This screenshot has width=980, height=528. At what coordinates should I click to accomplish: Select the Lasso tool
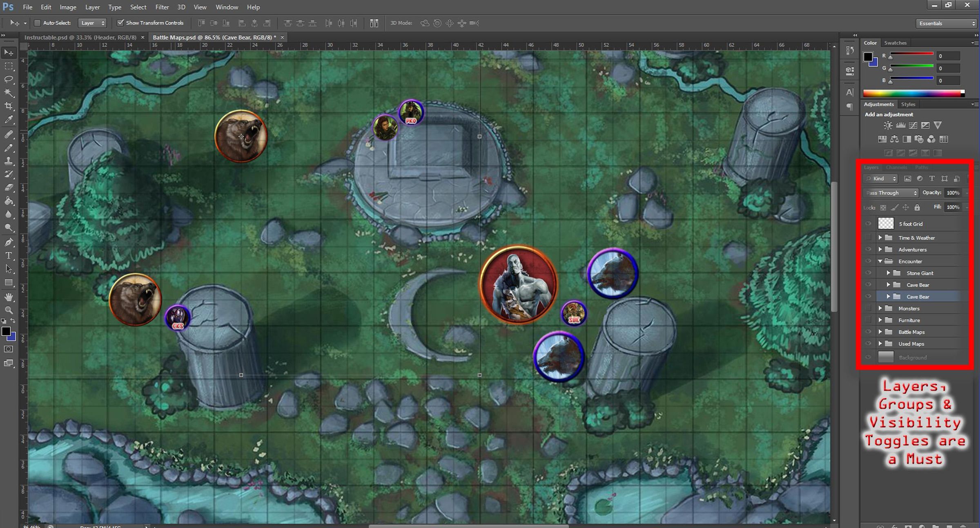[x=9, y=79]
